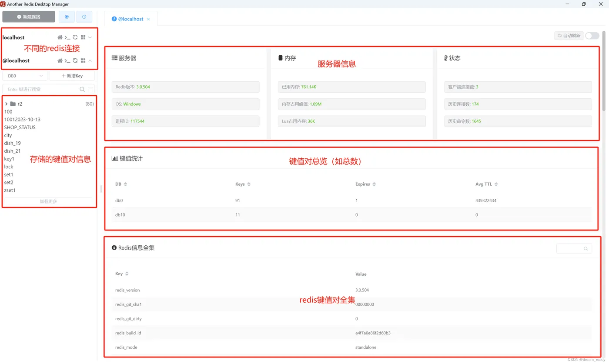Click the r2 folder icon
Viewport: 609px width, 364px height.
click(13, 104)
